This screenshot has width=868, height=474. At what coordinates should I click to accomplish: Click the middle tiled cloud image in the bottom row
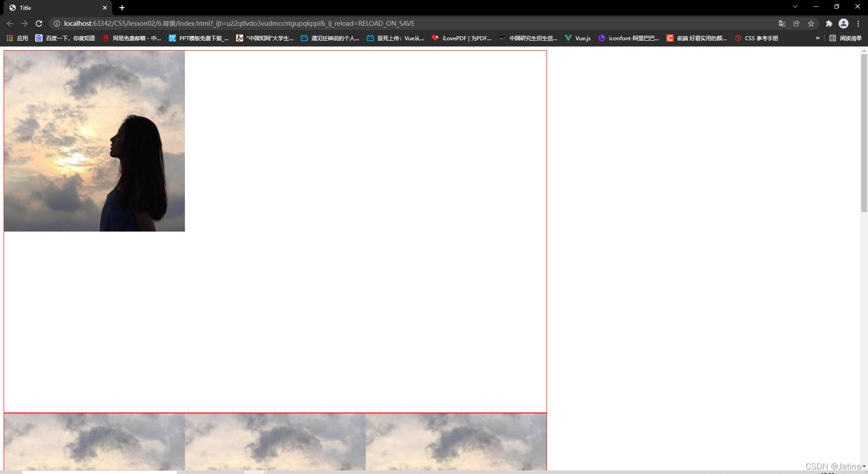[x=275, y=442]
